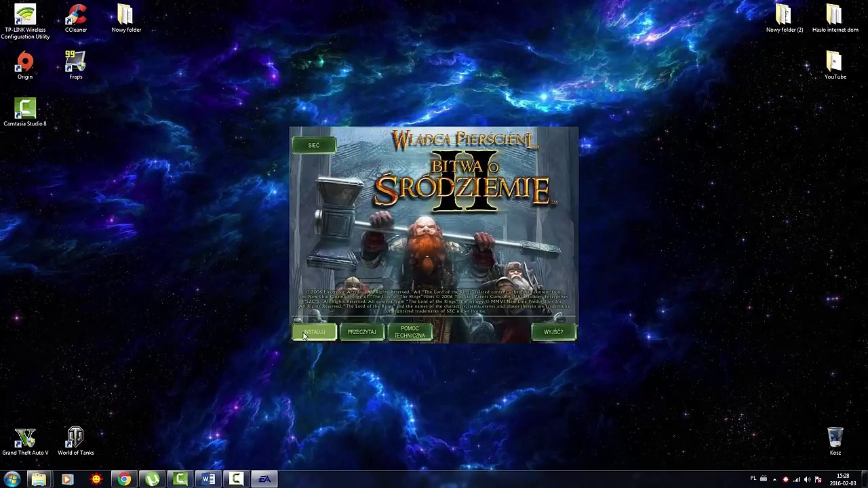Click the red round tray icon
Screen dimensions: 868x488
tap(785, 479)
